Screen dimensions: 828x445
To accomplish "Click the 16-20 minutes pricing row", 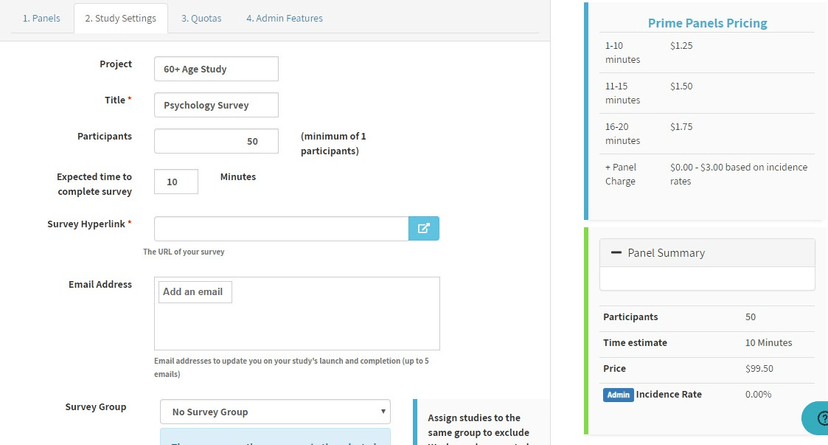I will tap(707, 133).
